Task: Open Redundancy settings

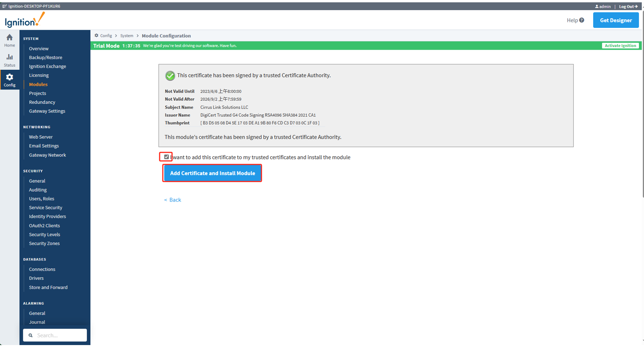Action: point(42,102)
